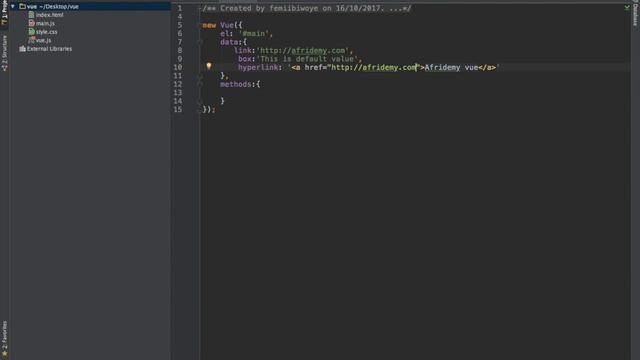
Task: Click the green inspection checkmark indicator
Action: (627, 7)
